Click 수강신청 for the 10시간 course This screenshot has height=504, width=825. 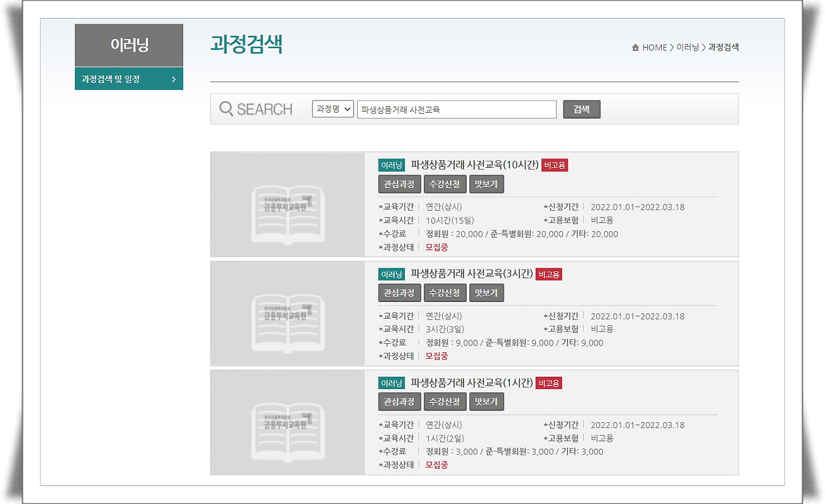click(x=444, y=184)
